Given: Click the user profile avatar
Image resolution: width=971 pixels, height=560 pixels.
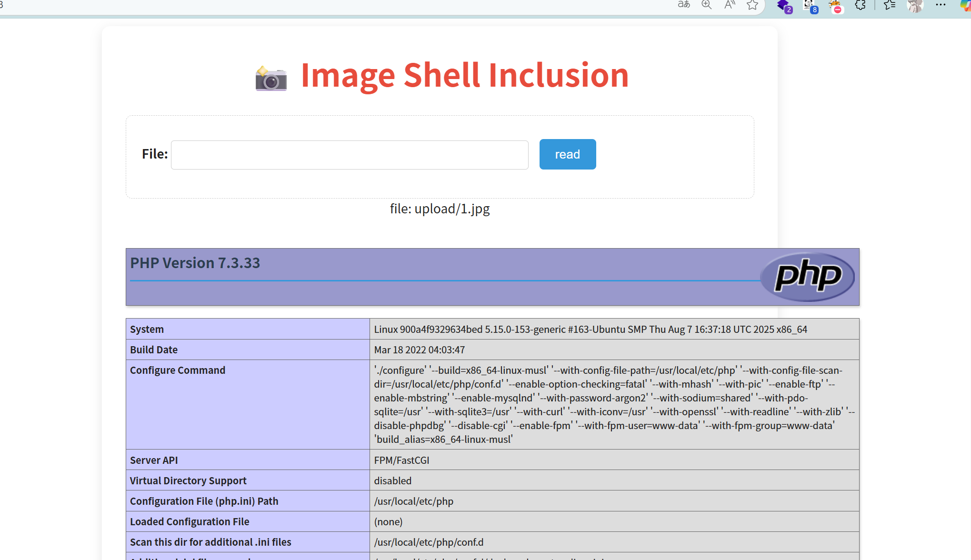Looking at the screenshot, I should click(x=914, y=5).
